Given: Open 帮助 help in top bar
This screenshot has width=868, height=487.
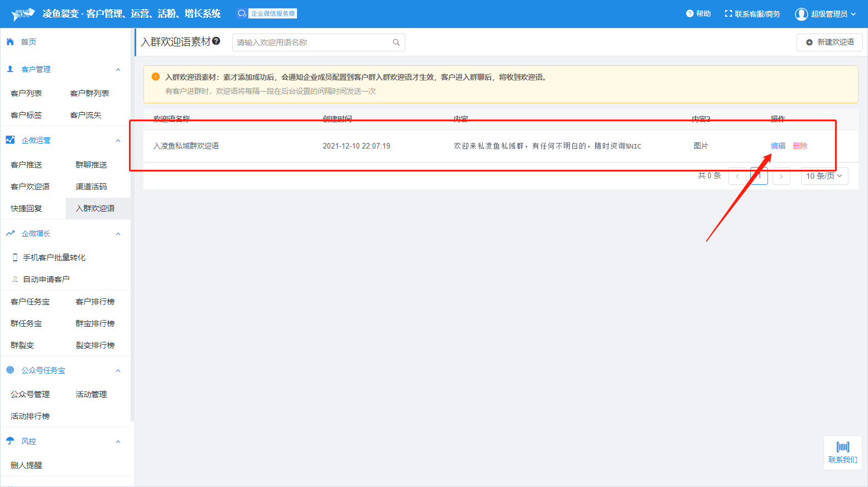Looking at the screenshot, I should pos(698,14).
